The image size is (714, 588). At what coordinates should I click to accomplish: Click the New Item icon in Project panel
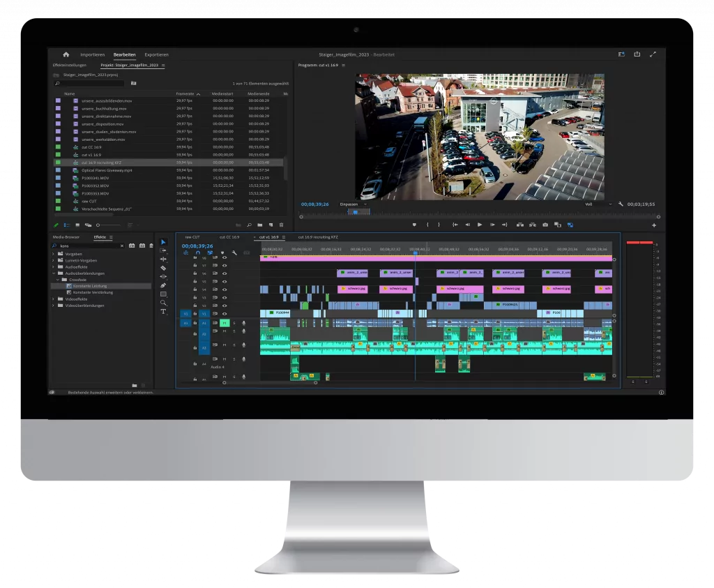271,225
